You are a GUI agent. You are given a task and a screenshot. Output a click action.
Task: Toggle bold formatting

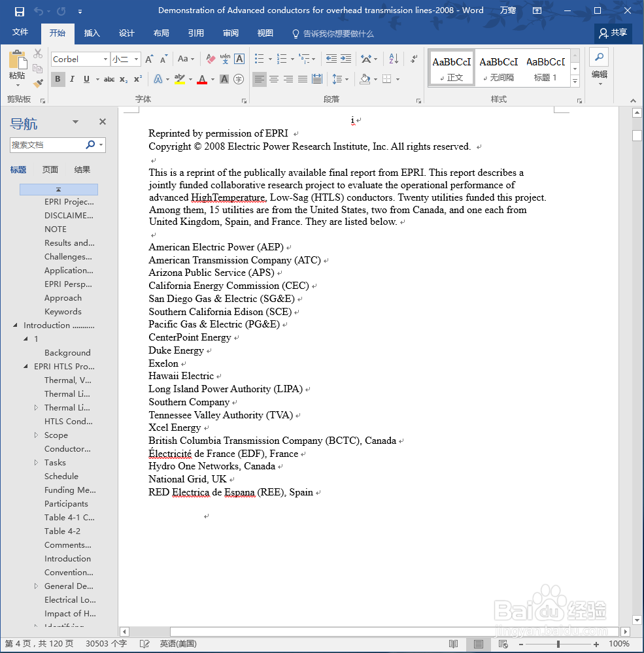[58, 79]
